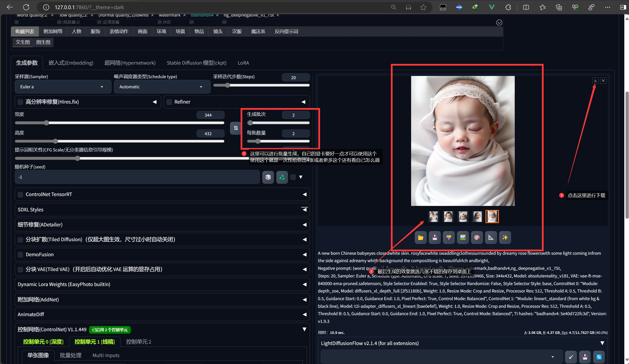Screen dimensions: 629x364
Task: Collapse ControlNet V1.1.449 section
Action: 304,329
